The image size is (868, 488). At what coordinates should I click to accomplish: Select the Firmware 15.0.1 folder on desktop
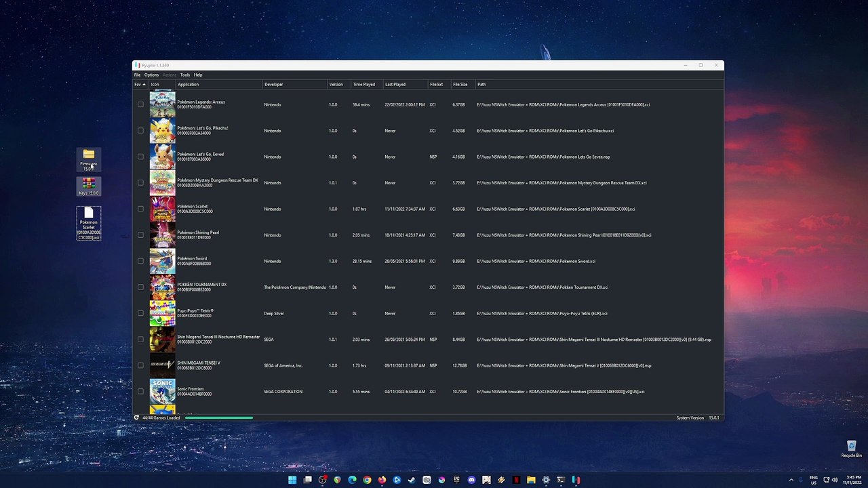coord(89,159)
